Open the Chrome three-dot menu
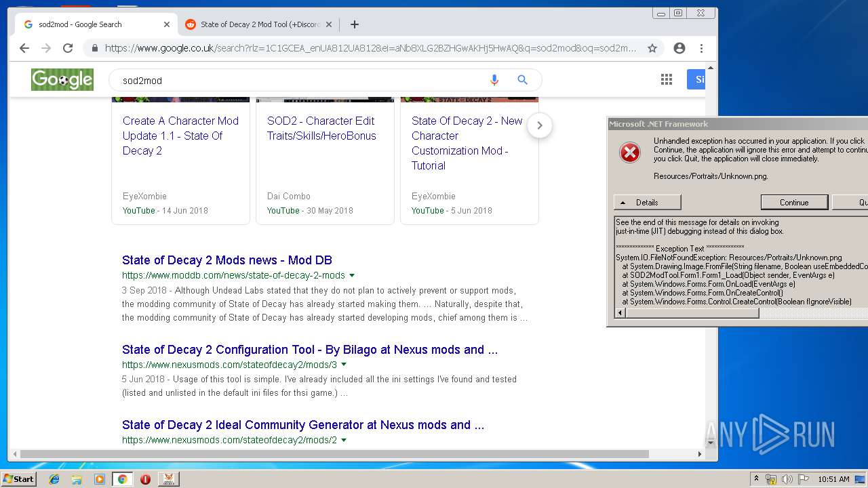This screenshot has height=488, width=868. [701, 48]
